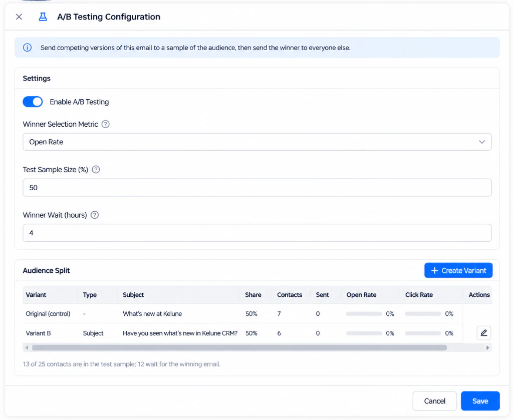Click the Create Variant button
This screenshot has width=513, height=420.
(458, 270)
